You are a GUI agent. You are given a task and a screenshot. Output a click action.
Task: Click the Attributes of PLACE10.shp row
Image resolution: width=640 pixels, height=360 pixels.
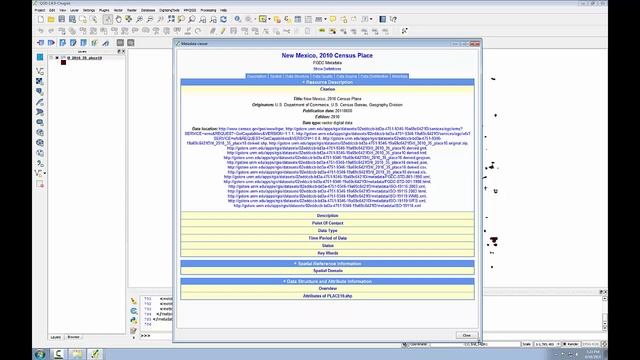(327, 296)
